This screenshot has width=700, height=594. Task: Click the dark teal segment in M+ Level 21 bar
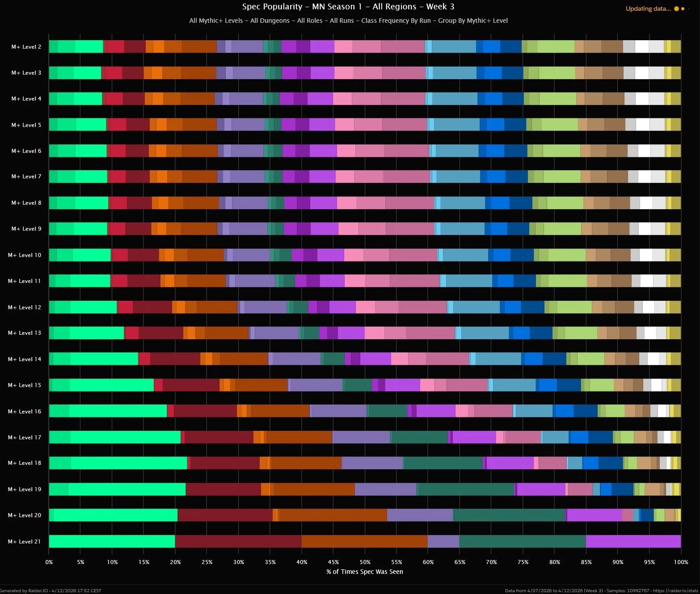click(x=522, y=541)
